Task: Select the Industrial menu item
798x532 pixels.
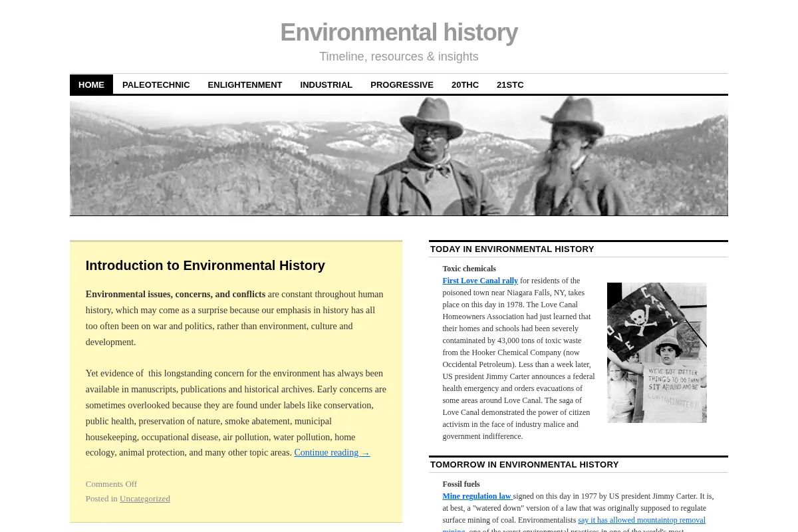Action: [326, 84]
